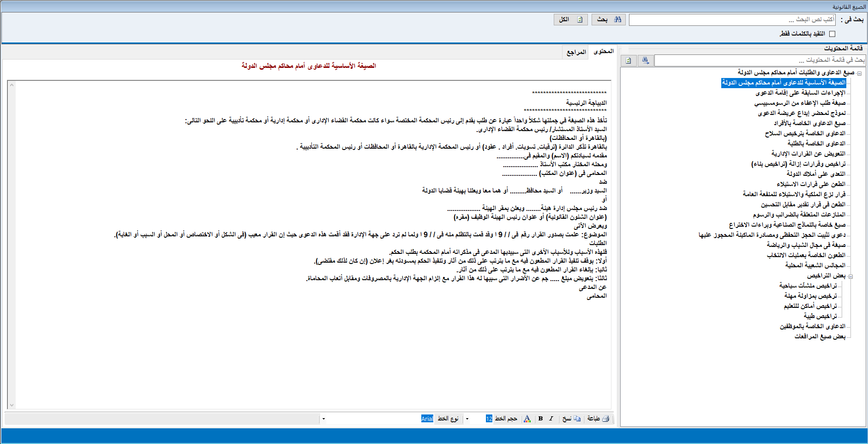Click document scrollbar up arrow
The width and height of the screenshot is (868, 444).
(x=12, y=85)
